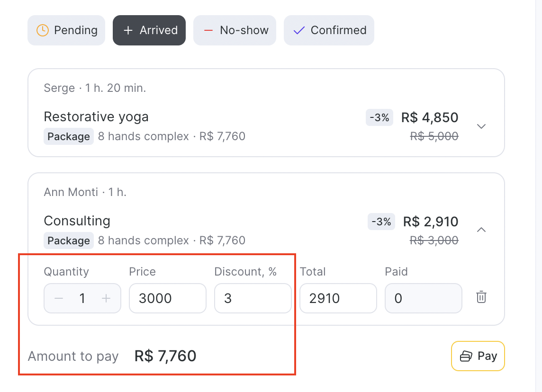Click the red minus icon on No-show
Image resolution: width=542 pixels, height=392 pixels.
[x=208, y=30]
